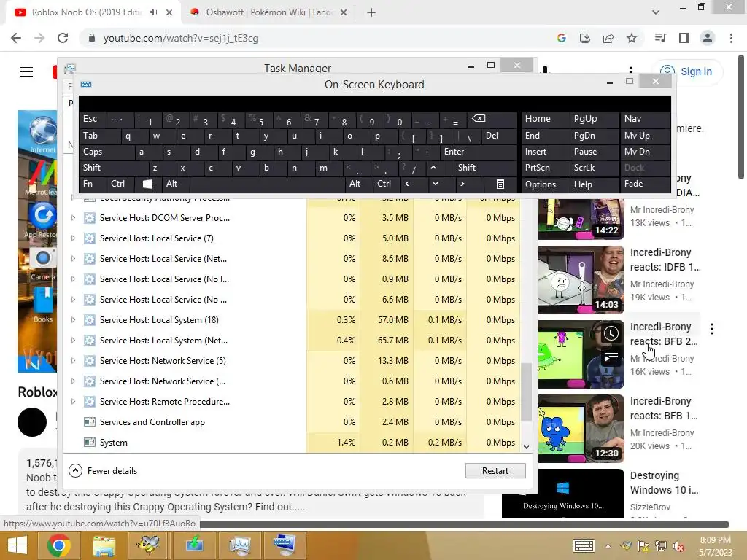Open Windows Start button on taskbar
Viewport: 747px width, 560px height.
coord(18,545)
